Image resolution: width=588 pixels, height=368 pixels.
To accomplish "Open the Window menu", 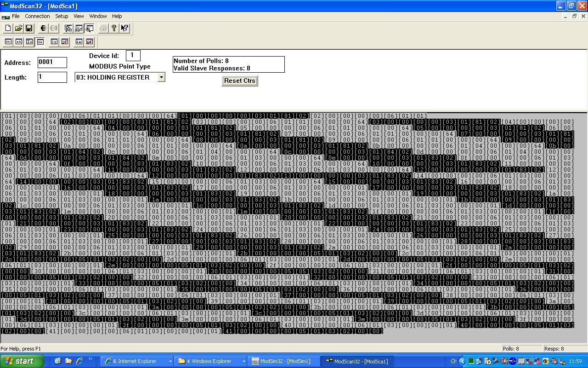I will (98, 16).
